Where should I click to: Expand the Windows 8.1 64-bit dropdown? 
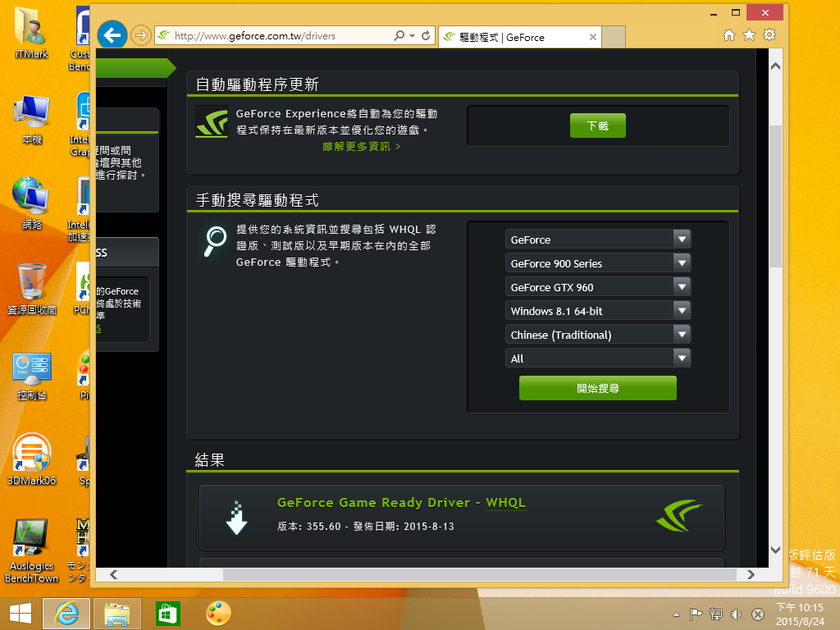[x=598, y=311]
